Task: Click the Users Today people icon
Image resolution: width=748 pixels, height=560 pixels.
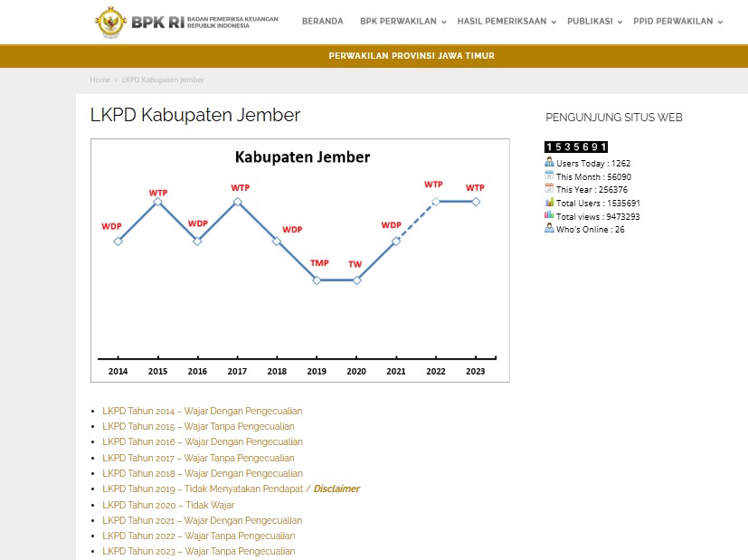Action: pos(550,162)
